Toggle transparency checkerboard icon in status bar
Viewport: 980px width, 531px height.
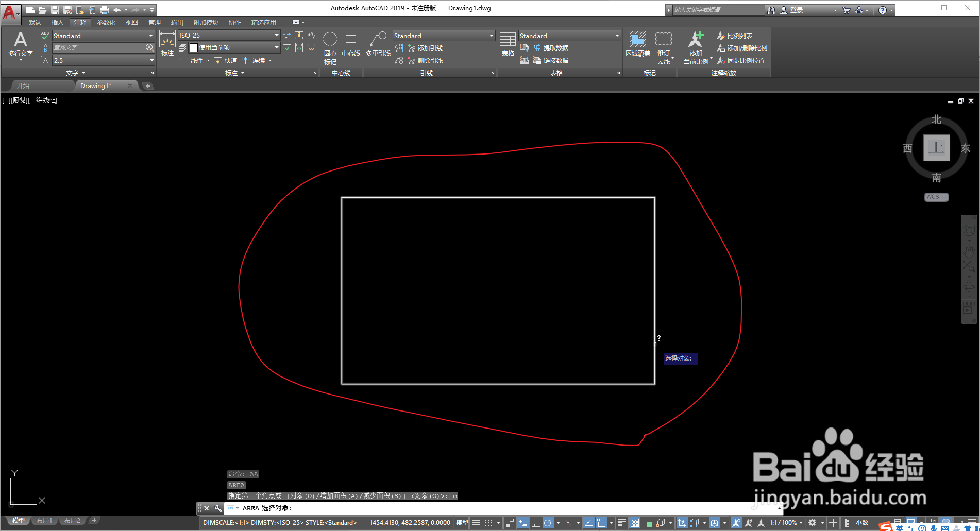tap(635, 522)
